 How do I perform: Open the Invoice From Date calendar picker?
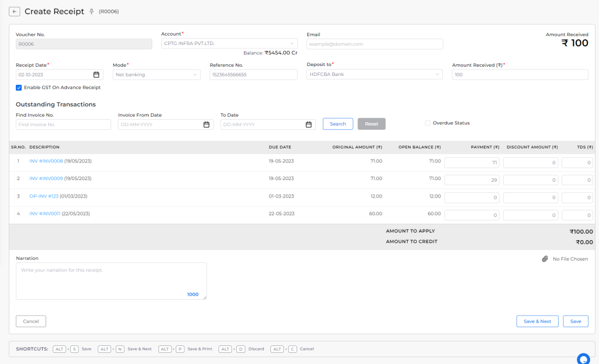206,124
